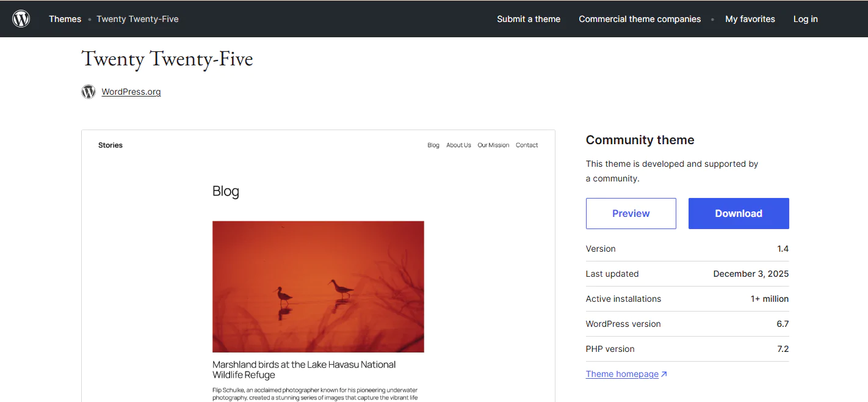The height and width of the screenshot is (402, 868).
Task: Click Contact in the theme preview menu
Action: [x=527, y=145]
